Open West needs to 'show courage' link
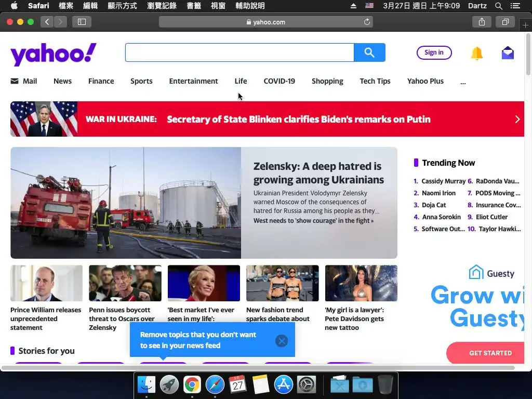 pos(313,220)
